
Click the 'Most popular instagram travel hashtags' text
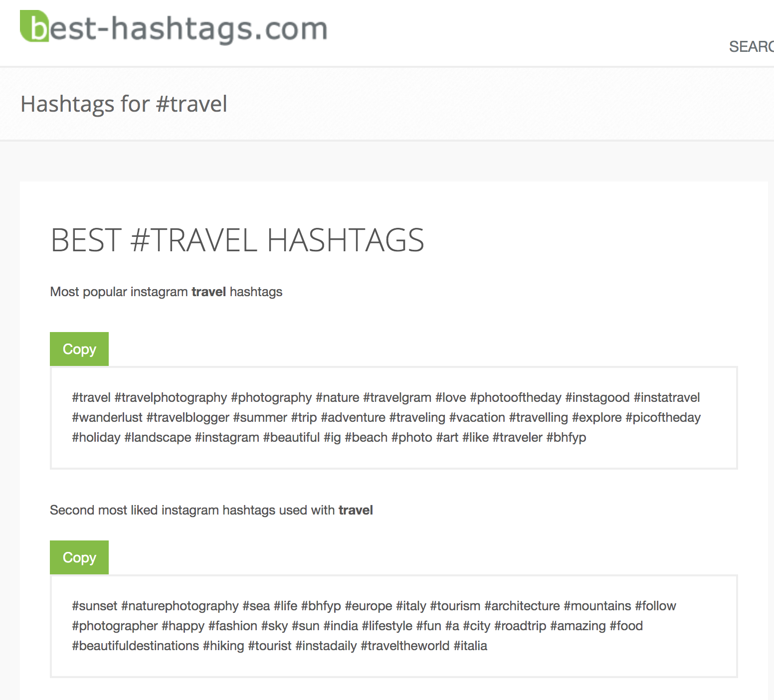tap(166, 292)
